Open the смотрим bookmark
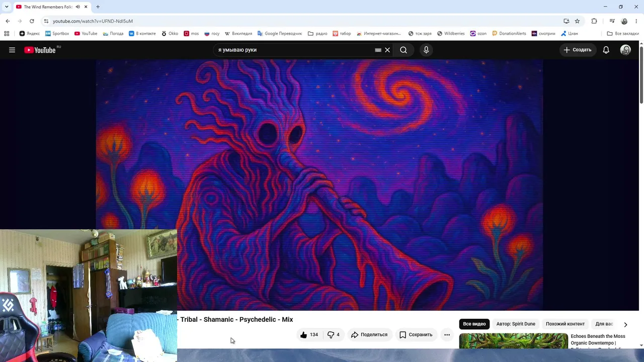 (x=543, y=34)
